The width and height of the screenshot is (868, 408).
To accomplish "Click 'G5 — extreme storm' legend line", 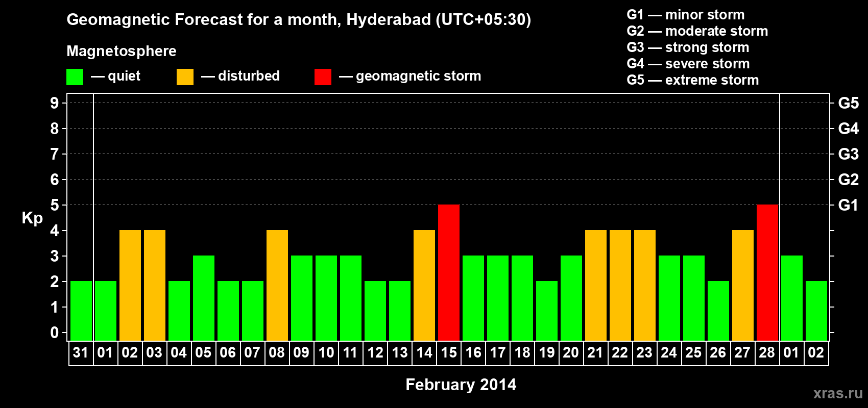I will (x=693, y=80).
